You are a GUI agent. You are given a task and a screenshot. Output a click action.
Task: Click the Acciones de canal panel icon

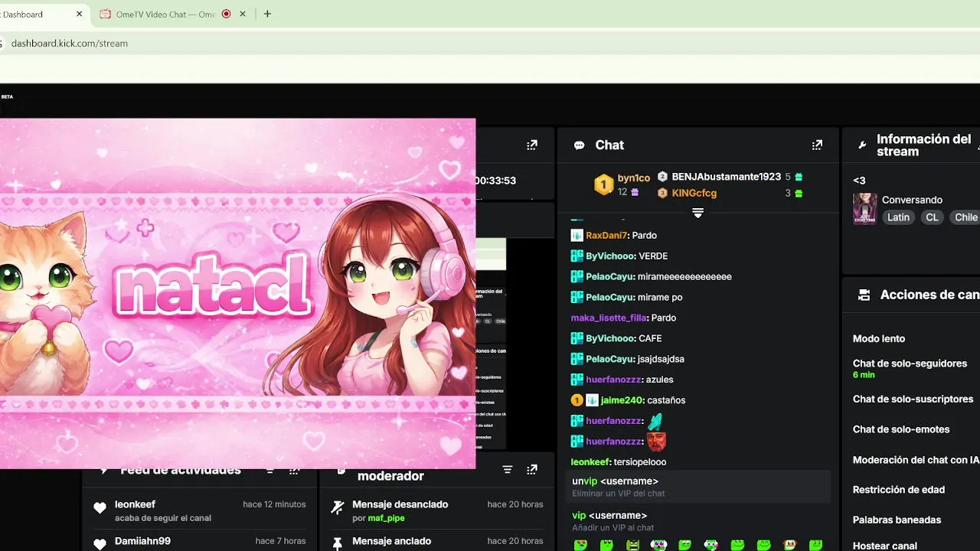click(x=864, y=295)
